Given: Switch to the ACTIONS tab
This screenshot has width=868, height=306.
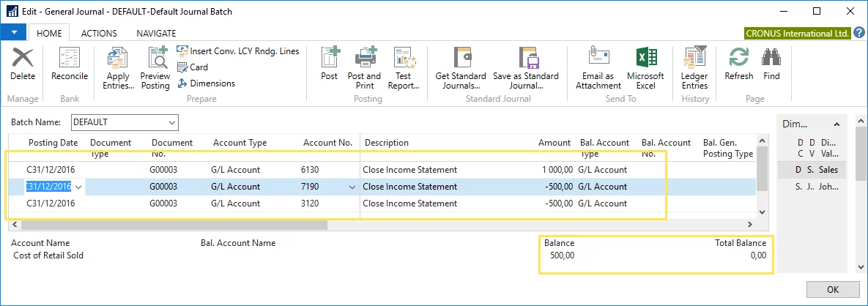Looking at the screenshot, I should (99, 33).
